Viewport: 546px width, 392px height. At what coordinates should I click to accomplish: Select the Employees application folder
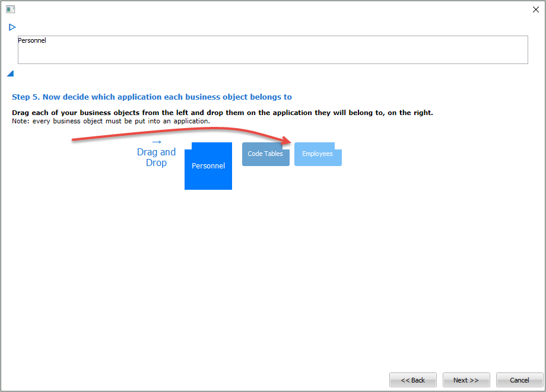click(x=318, y=154)
